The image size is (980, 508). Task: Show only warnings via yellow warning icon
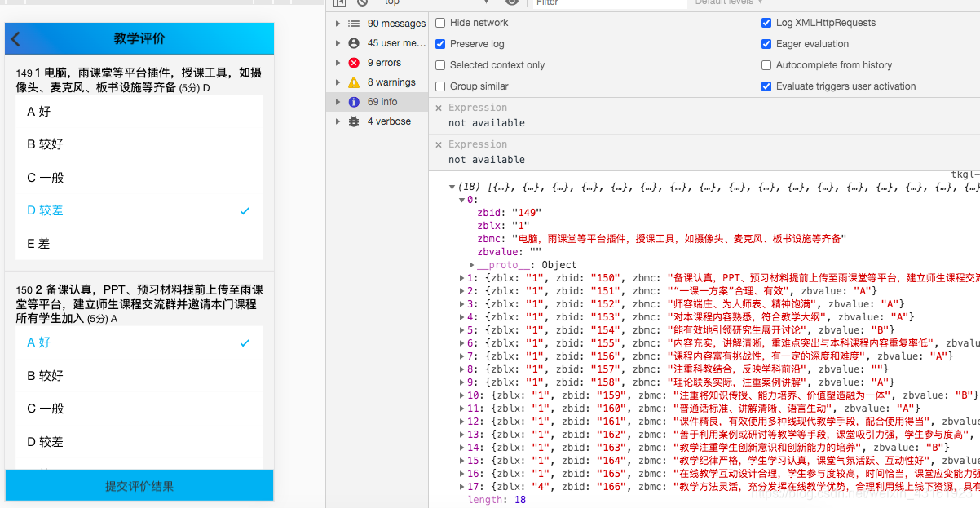click(354, 82)
